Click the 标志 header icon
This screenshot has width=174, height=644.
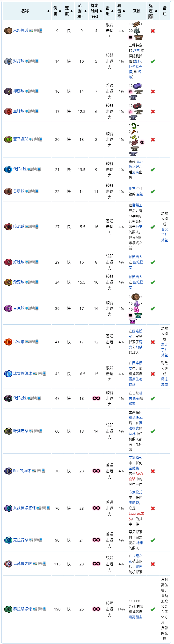click(x=151, y=16)
